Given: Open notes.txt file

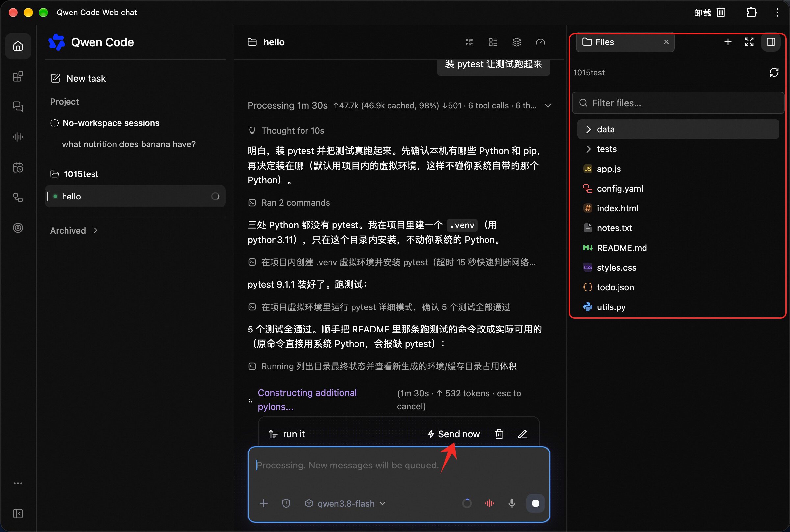Looking at the screenshot, I should 678,228.
